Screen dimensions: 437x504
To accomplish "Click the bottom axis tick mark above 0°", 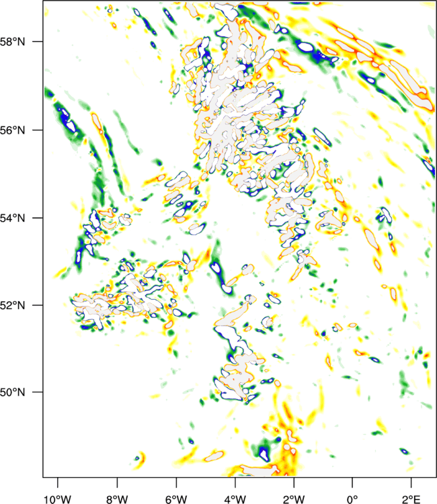I will (352, 481).
